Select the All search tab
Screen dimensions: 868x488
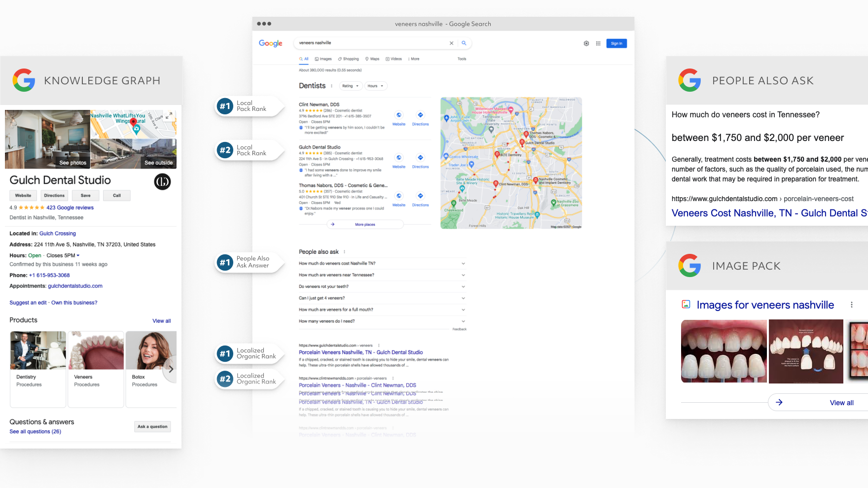coord(304,59)
